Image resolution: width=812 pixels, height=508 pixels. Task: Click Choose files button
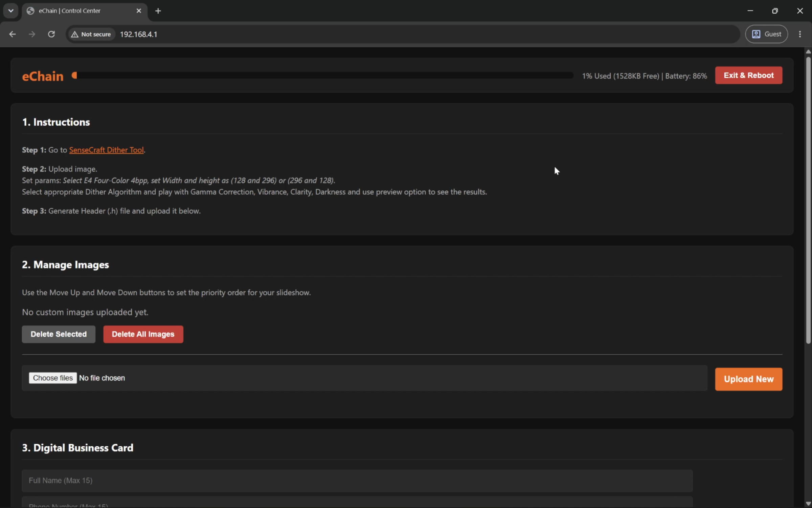pos(53,378)
